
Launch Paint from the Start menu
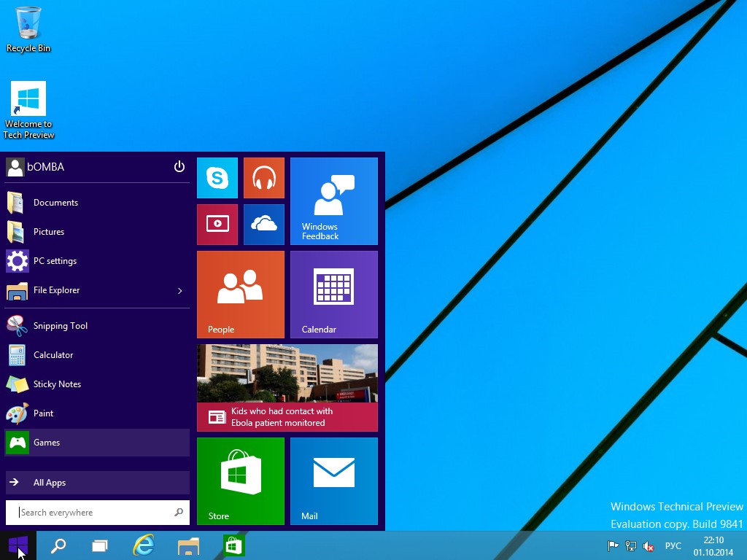coord(97,413)
